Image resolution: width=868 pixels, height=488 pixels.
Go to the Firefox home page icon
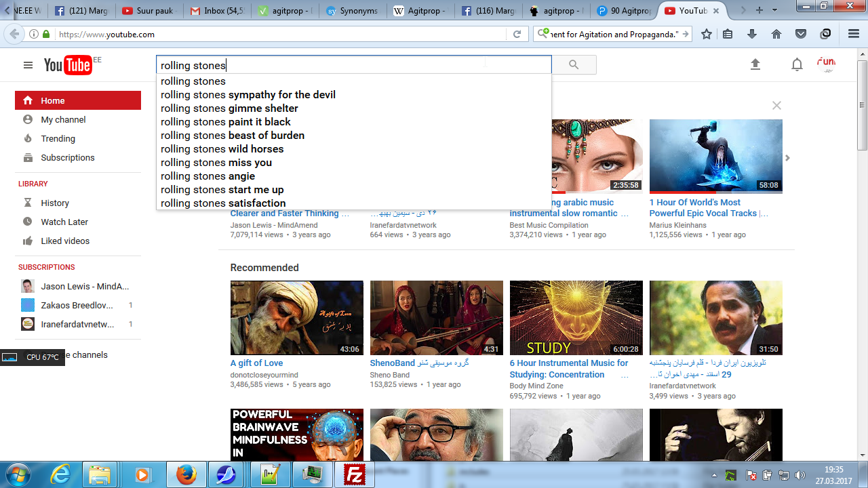[776, 34]
